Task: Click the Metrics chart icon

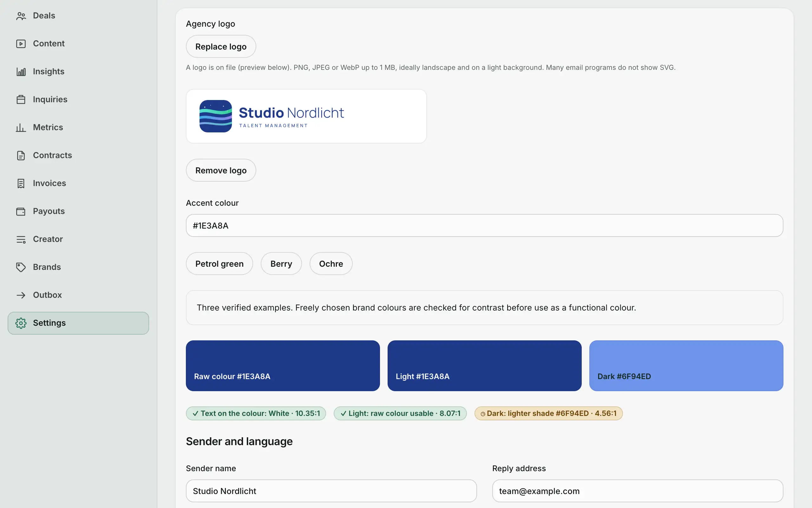Action: pos(21,127)
